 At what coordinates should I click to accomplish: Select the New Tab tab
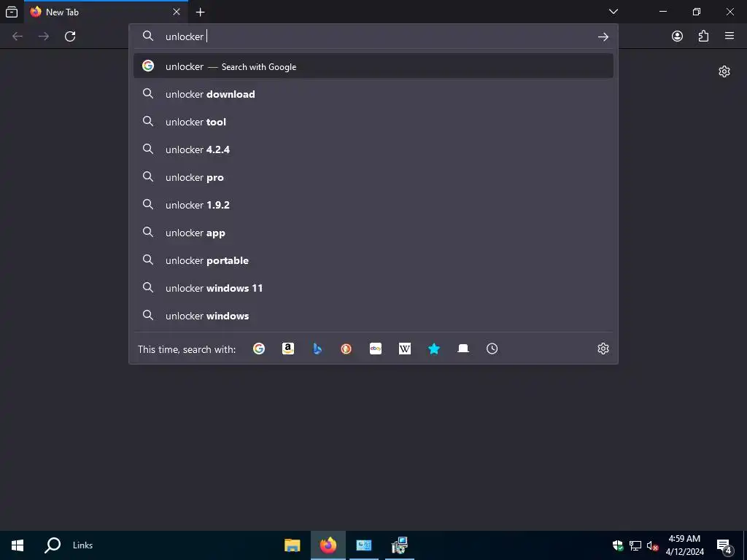point(106,12)
